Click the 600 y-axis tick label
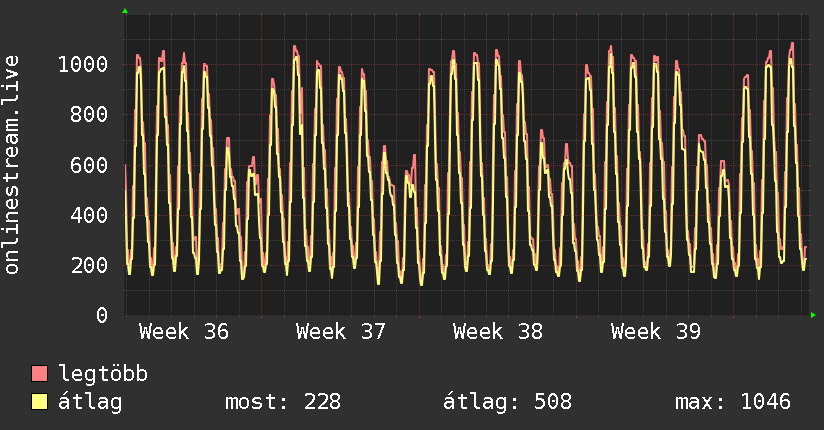Screen dimensions: 824x430 click(89, 165)
